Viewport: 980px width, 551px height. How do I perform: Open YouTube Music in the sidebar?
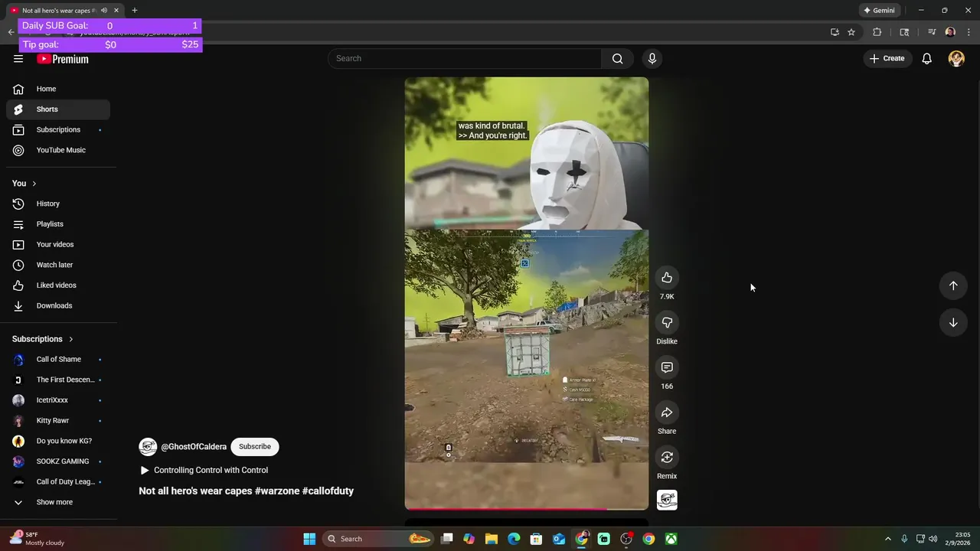(58, 150)
